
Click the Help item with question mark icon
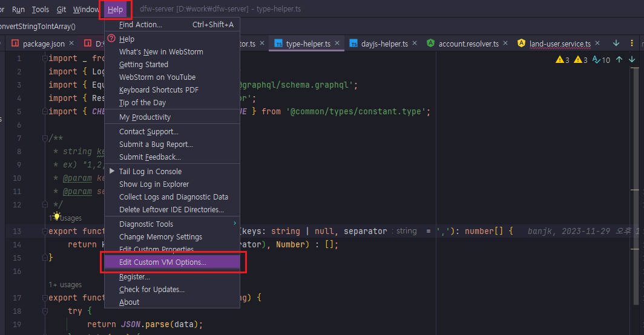172,39
